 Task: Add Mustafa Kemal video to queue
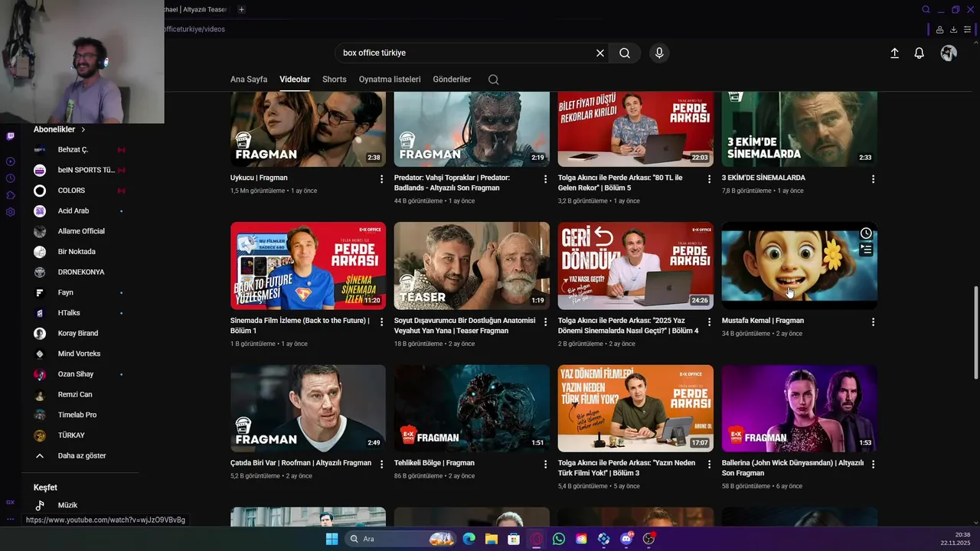click(866, 249)
